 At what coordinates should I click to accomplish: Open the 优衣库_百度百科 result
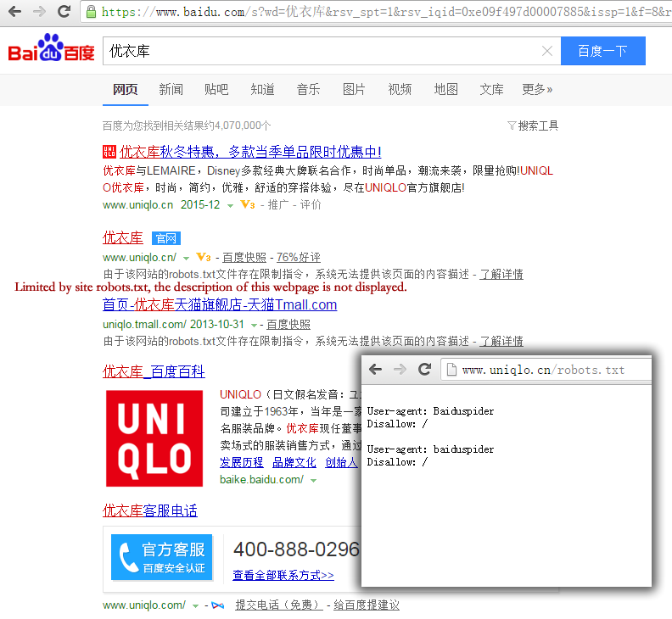tap(154, 371)
